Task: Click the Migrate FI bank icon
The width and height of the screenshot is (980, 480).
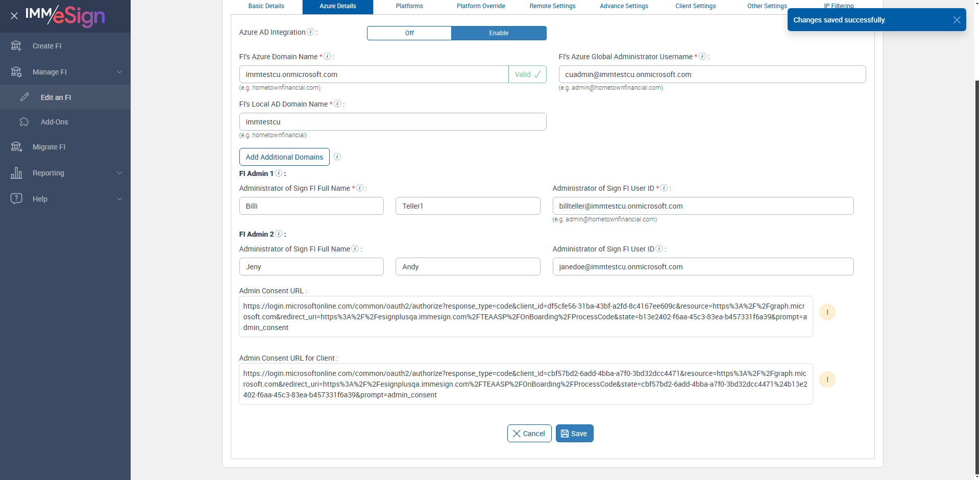Action: pos(16,147)
